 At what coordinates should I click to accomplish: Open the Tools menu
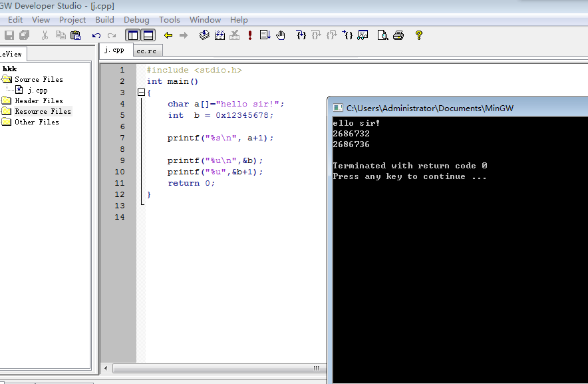click(170, 20)
